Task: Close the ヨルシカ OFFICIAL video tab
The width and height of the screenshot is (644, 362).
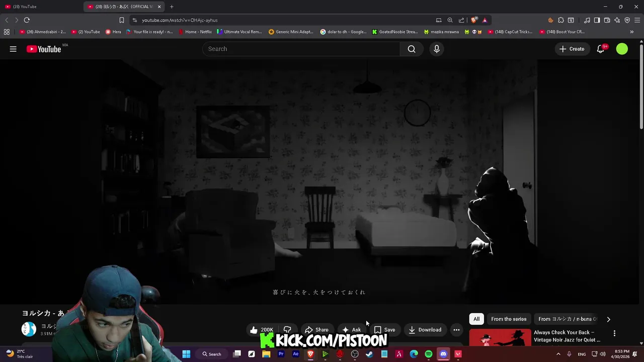Action: pos(159,7)
